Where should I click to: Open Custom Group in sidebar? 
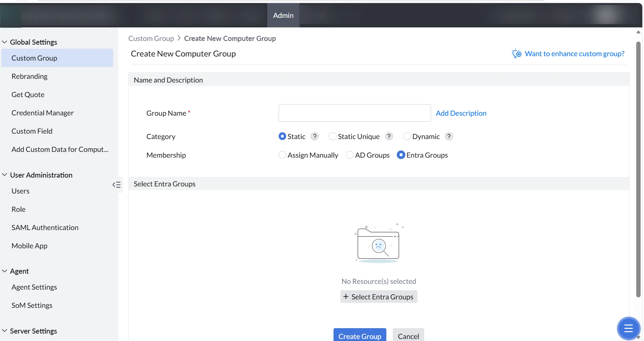57,58
